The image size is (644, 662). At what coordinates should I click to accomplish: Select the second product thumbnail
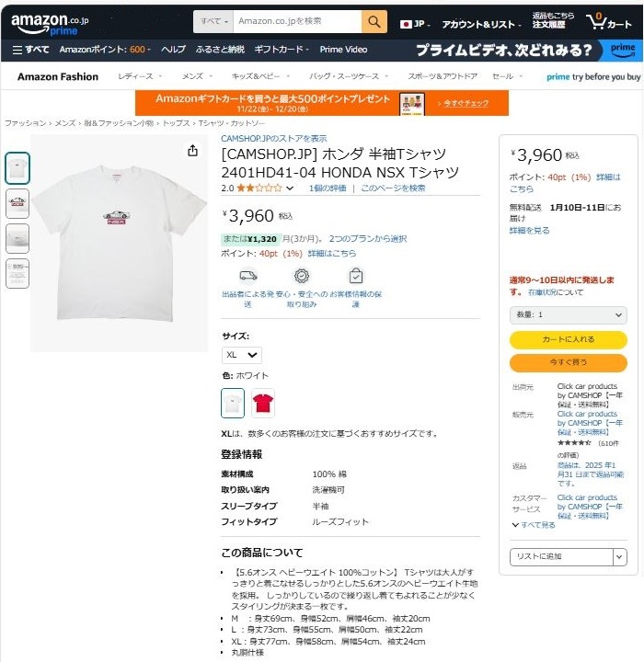click(x=17, y=203)
